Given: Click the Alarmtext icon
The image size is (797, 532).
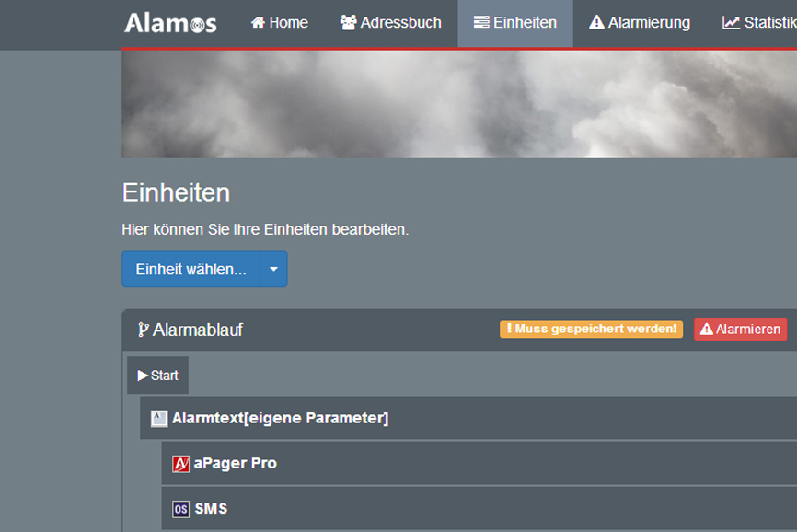Looking at the screenshot, I should (x=159, y=419).
